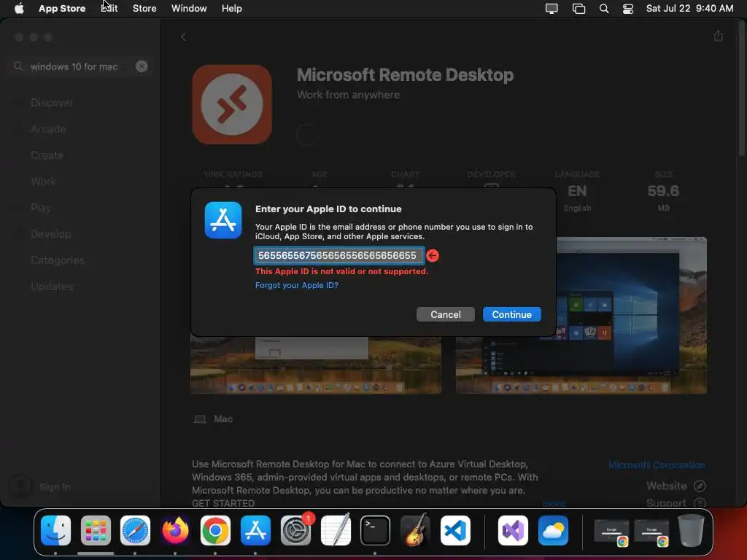Open the Window menu
747x560 pixels.
pyautogui.click(x=189, y=8)
